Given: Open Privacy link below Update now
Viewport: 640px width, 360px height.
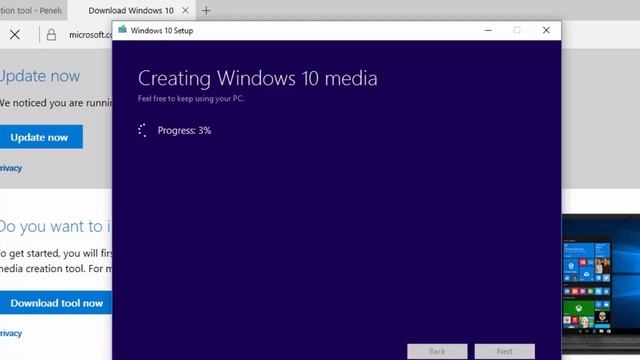Looking at the screenshot, I should [11, 168].
